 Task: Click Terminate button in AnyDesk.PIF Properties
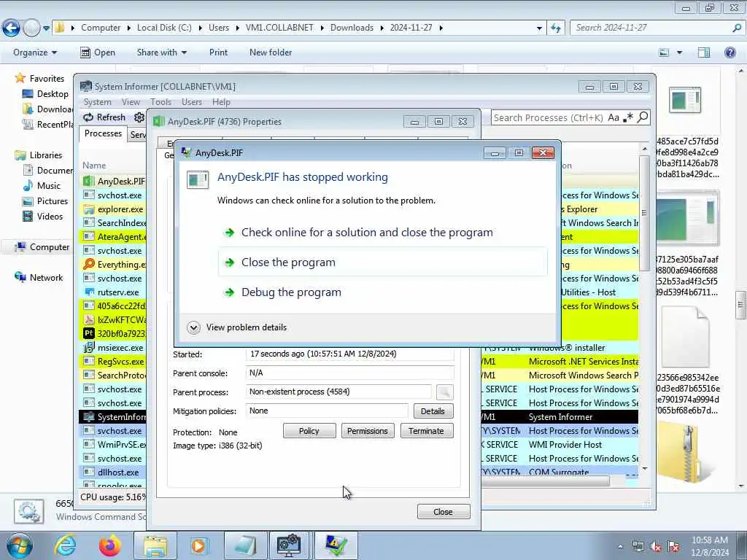click(x=426, y=431)
